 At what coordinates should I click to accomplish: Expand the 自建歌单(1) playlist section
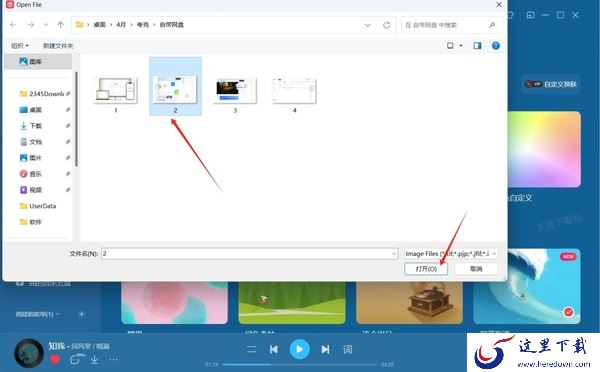pyautogui.click(x=38, y=314)
